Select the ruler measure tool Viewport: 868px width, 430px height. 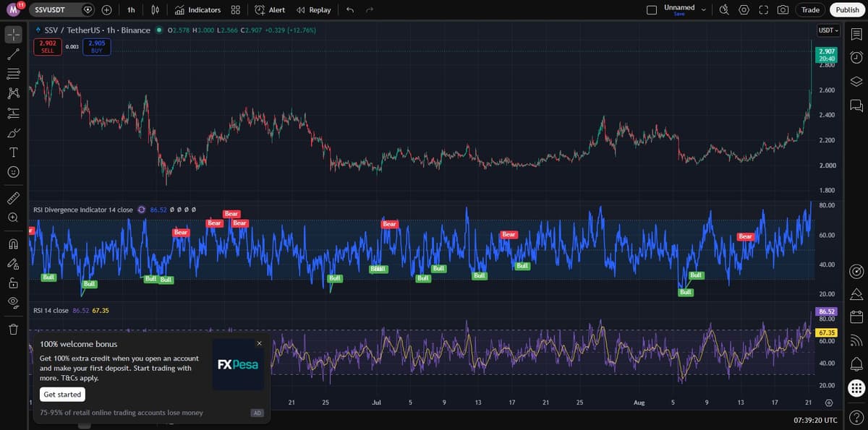(x=13, y=197)
